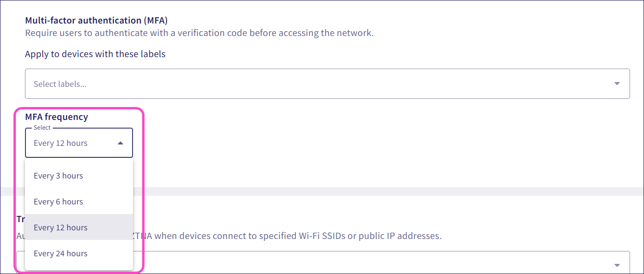Click the Apply to devices with these labels text

95,54
